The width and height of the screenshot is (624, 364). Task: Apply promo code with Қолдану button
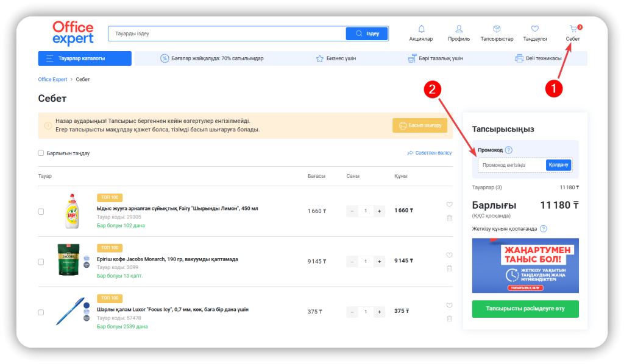tap(558, 165)
